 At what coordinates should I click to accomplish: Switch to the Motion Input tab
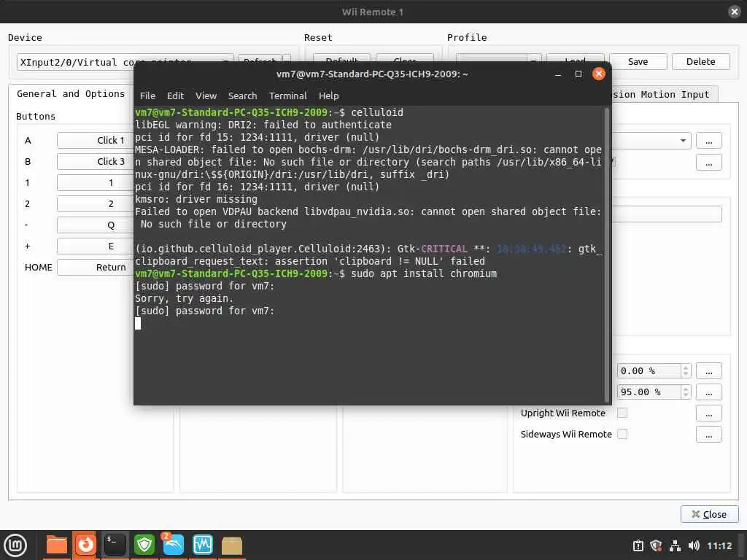click(665, 94)
